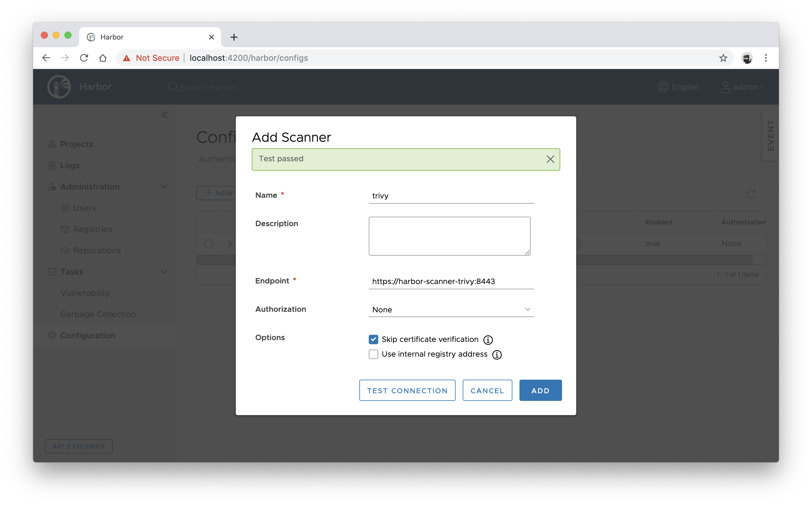Screen dimensions: 812x506
Task: Toggle Skip certificate verification checkbox
Action: (x=373, y=339)
